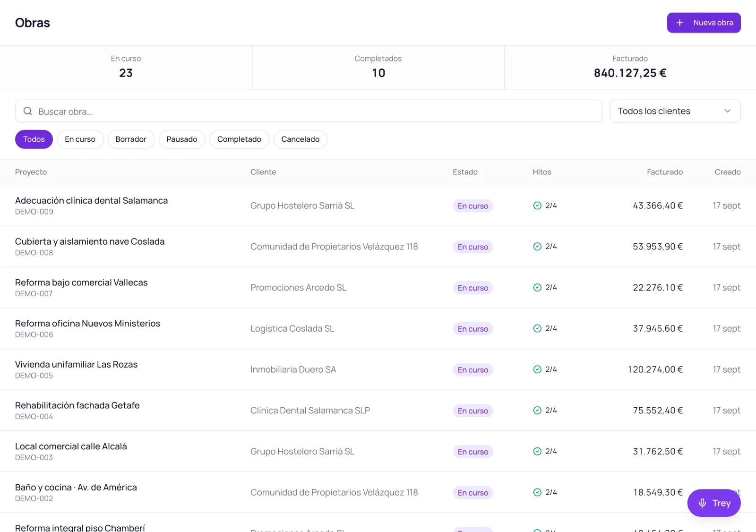Viewport: 756px width, 532px height.
Task: Click the microphone icon on Trey button
Action: click(702, 503)
